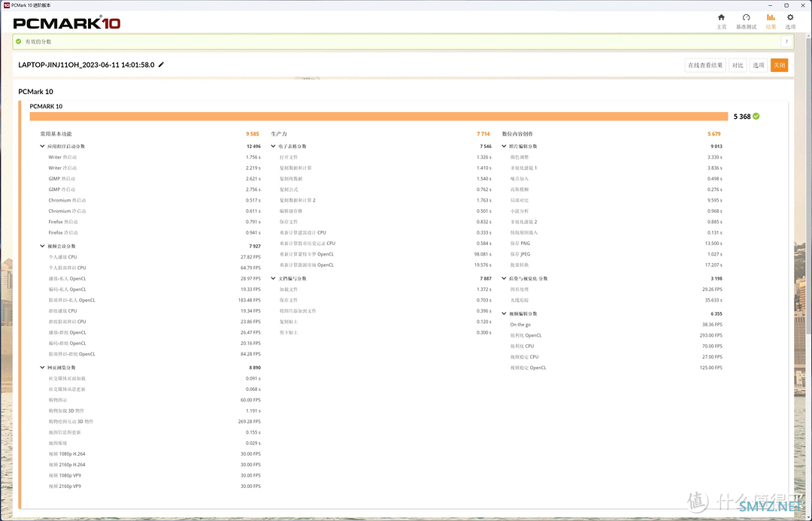
Task: Click the value 12 496
Action: [x=253, y=147]
